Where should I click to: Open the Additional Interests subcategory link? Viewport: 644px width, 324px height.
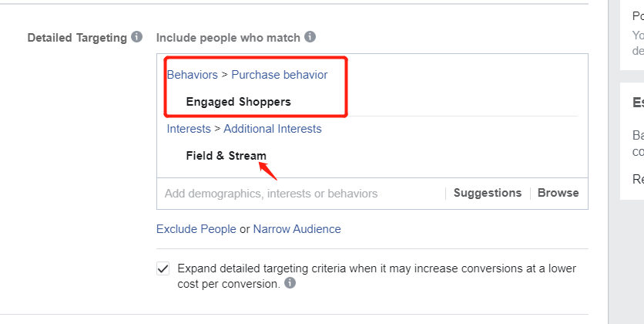[x=272, y=129]
